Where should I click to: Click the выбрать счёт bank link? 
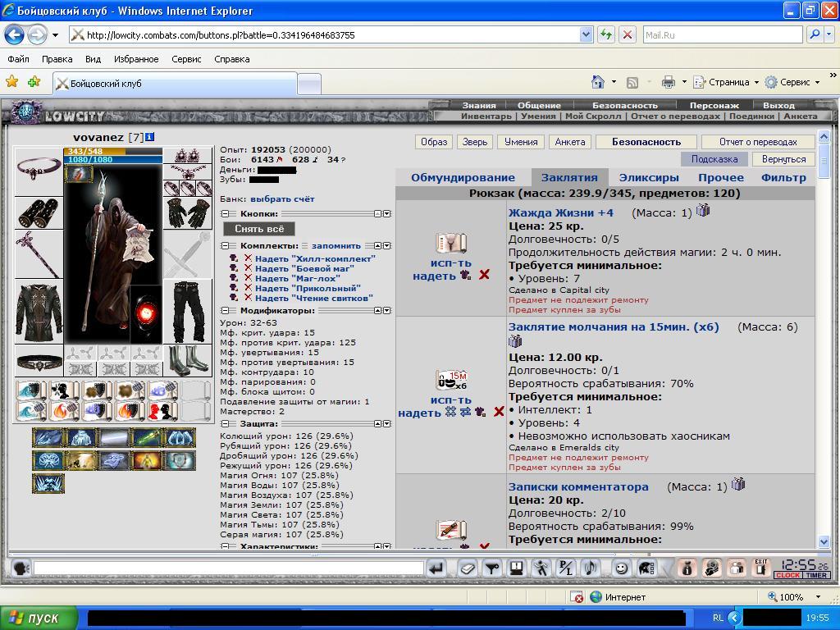coord(282,199)
